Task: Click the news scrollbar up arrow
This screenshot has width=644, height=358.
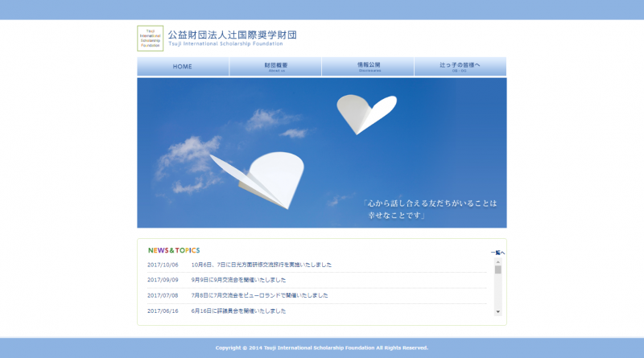Action: point(497,261)
